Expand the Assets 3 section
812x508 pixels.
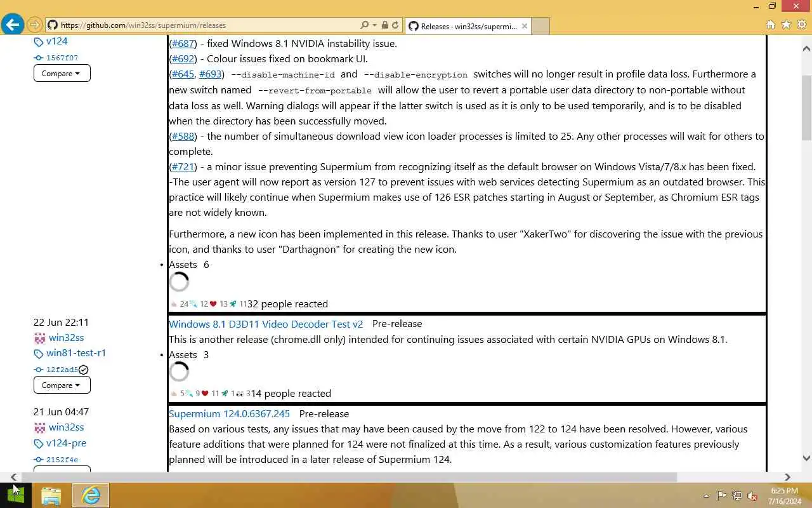[x=188, y=354]
